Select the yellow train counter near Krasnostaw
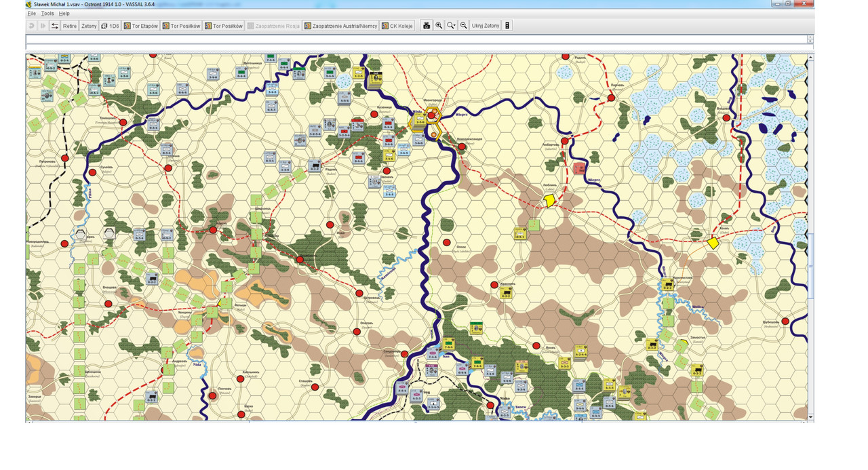This screenshot has height=470, width=868. [668, 284]
